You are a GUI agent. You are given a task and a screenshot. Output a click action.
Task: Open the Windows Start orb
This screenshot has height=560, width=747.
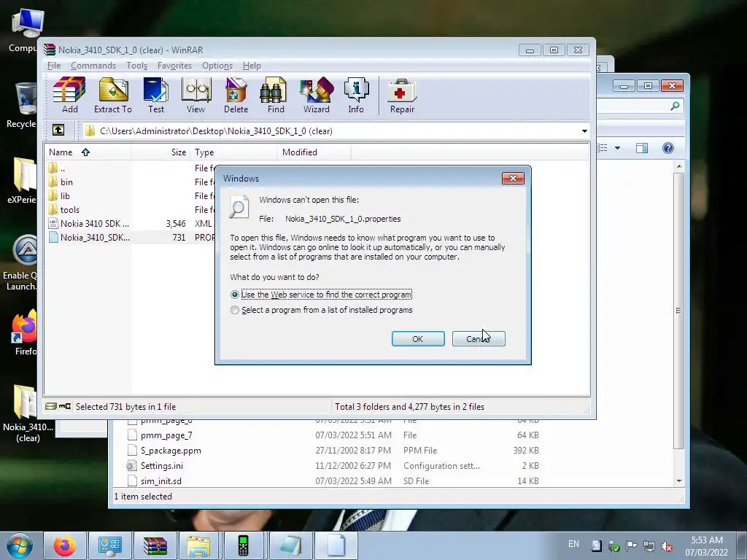click(x=19, y=545)
